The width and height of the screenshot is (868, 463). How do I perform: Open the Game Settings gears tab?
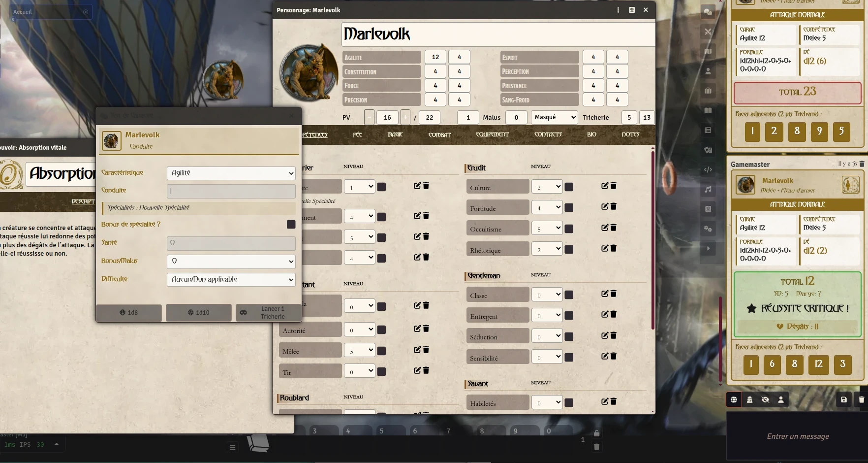708,229
